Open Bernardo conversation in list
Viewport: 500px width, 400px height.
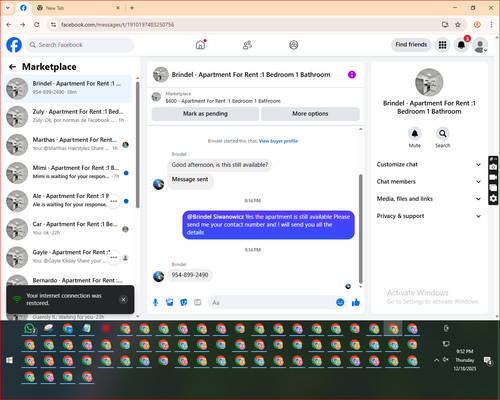pos(68,281)
